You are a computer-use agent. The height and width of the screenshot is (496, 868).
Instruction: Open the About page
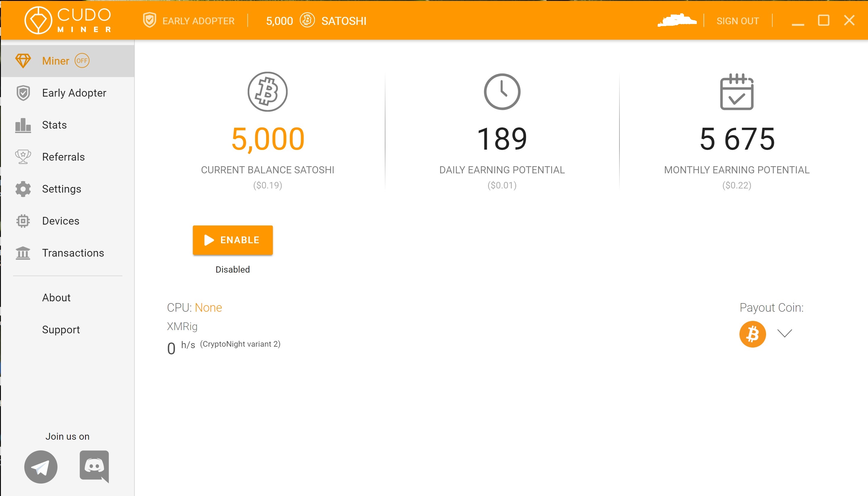pos(68,298)
